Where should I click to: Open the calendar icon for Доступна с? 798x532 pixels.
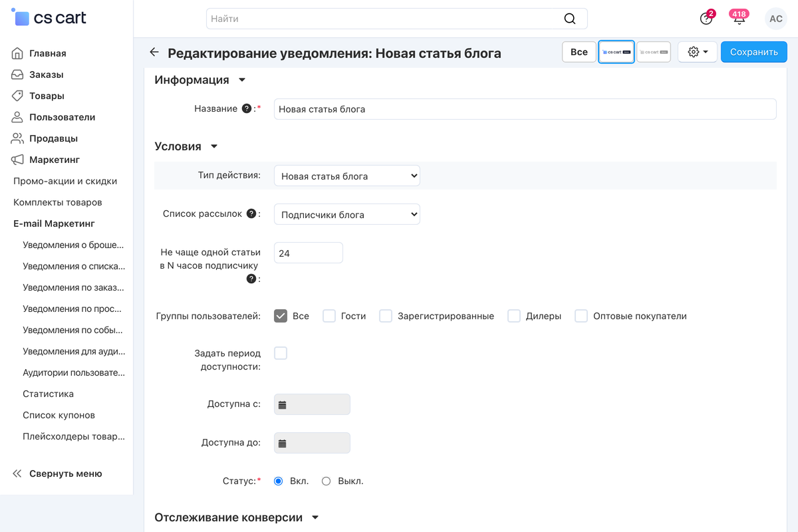[282, 404]
